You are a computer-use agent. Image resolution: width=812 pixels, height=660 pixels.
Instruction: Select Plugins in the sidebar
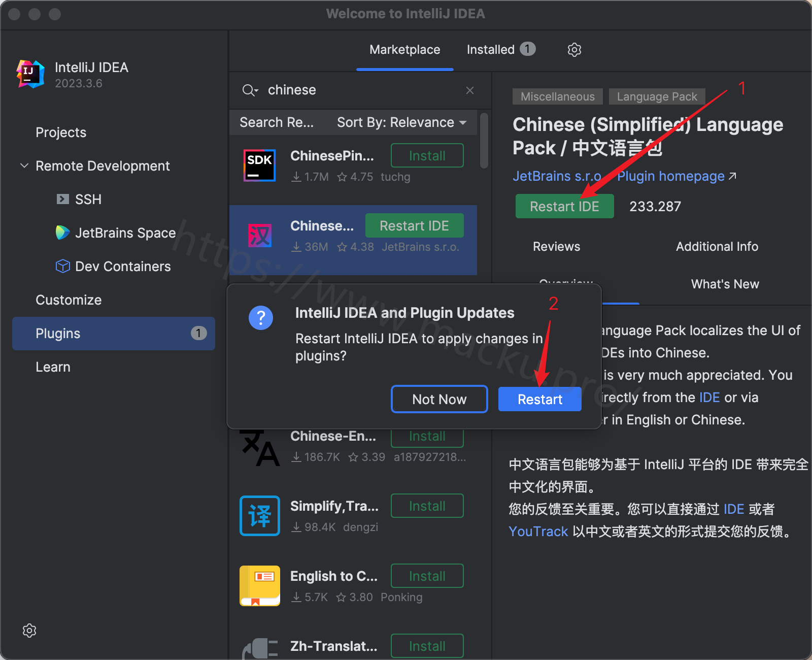tap(114, 334)
